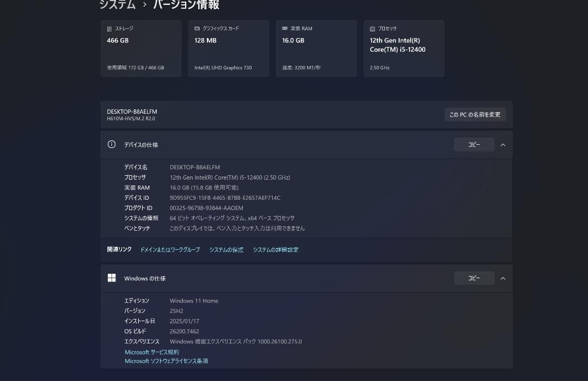The width and height of the screenshot is (588, 381).
Task: Collapse the デバイスの仕様 section
Action: (503, 144)
